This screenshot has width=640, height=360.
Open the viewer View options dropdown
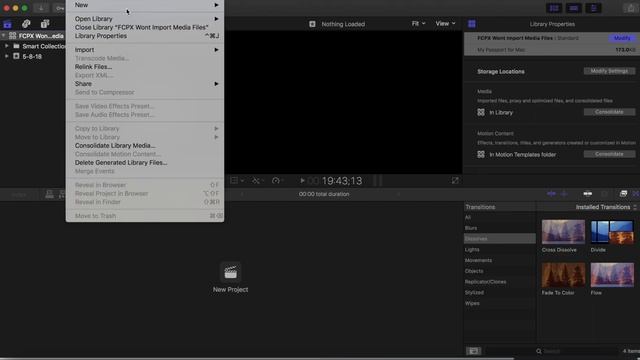(x=445, y=24)
